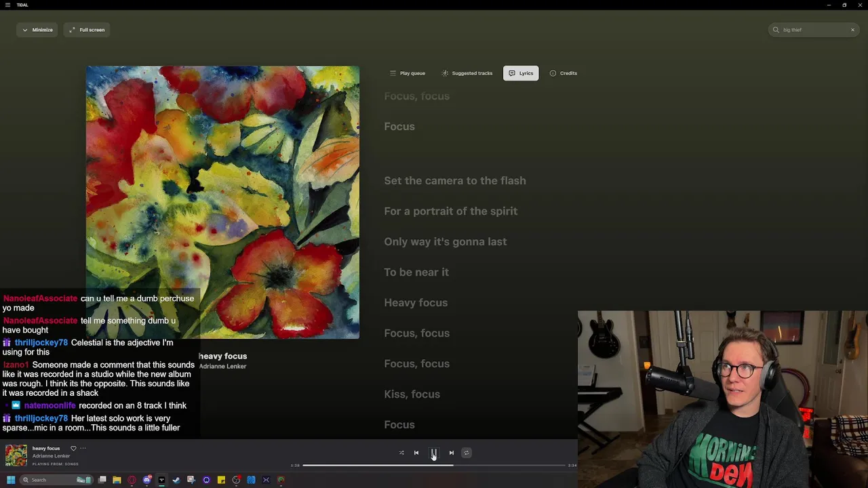The image size is (868, 488).
Task: Open the Credits tab
Action: coord(564,73)
